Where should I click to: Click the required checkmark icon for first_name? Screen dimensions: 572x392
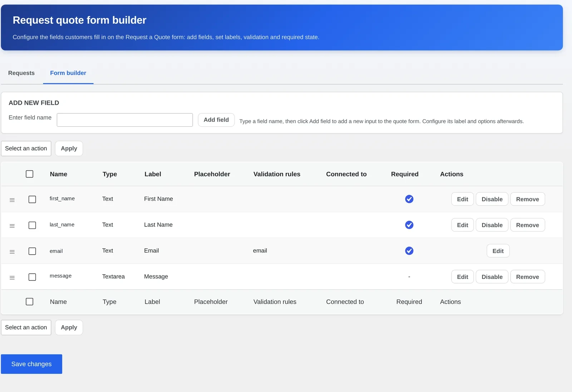409,199
